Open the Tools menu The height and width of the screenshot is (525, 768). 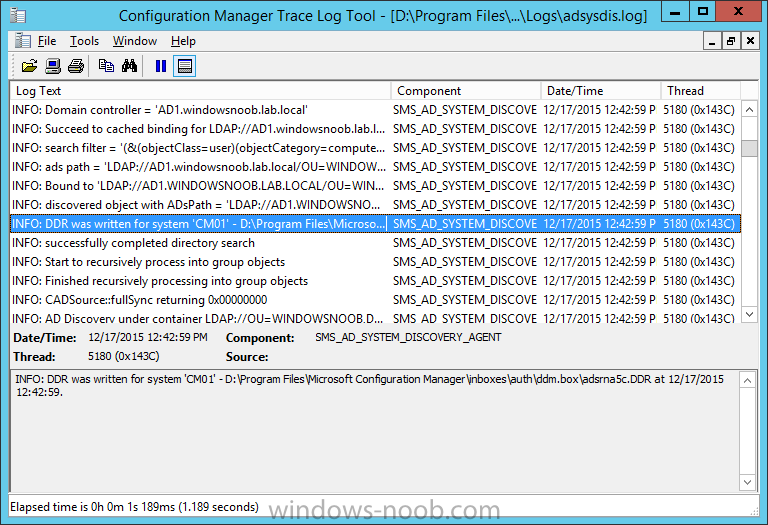coord(84,41)
